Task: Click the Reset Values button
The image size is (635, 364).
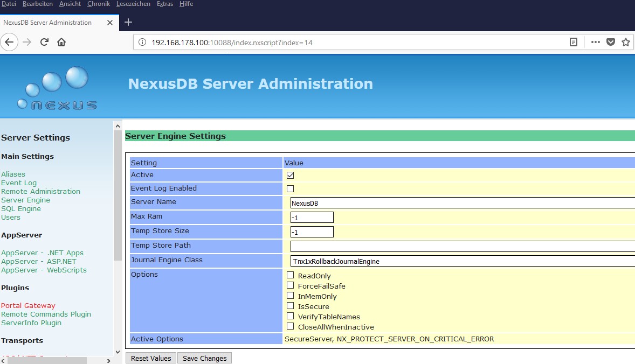Action: (x=151, y=358)
